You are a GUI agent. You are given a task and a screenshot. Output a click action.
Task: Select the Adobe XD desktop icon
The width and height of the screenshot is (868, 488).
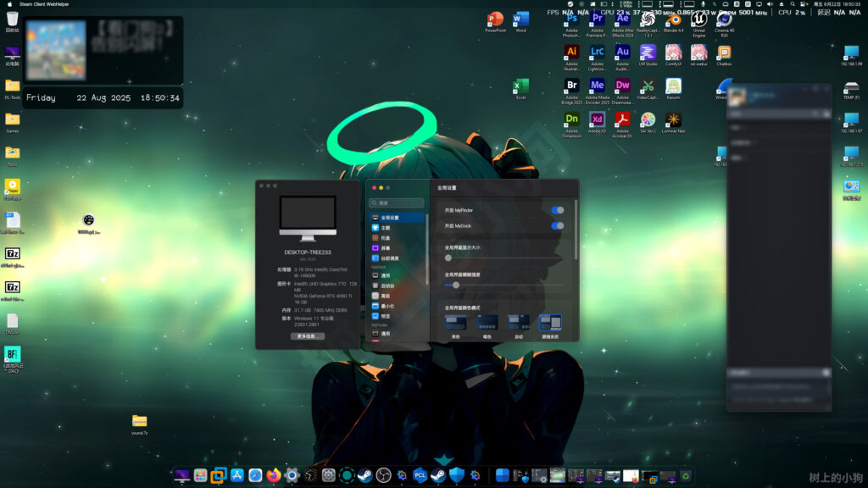(x=597, y=123)
